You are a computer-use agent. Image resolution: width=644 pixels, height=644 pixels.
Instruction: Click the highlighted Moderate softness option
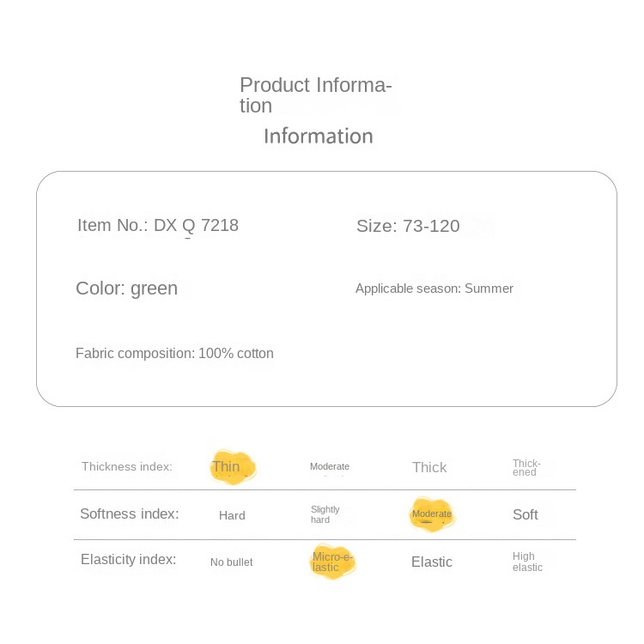tap(432, 513)
